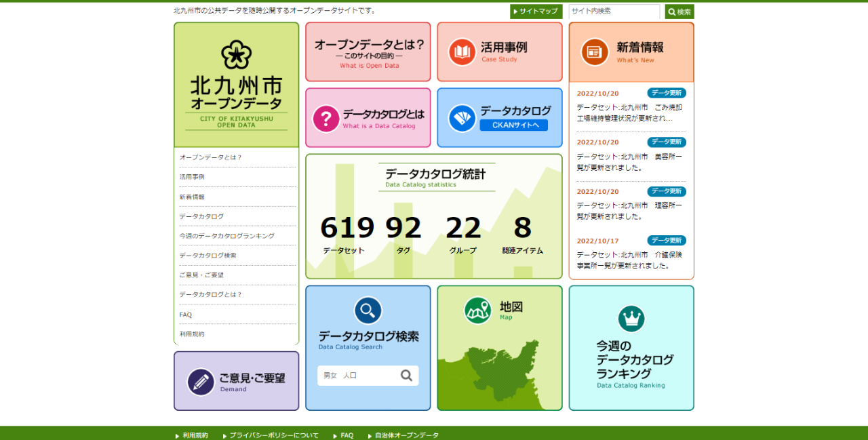Open the 今週のデータカタログランキング tile
Viewport: 868px width, 440px height.
pos(631,348)
